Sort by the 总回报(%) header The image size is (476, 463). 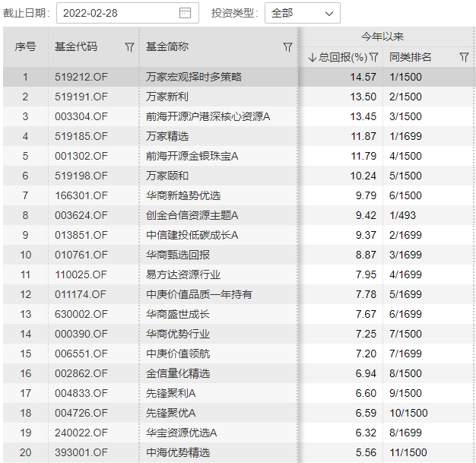pos(343,57)
